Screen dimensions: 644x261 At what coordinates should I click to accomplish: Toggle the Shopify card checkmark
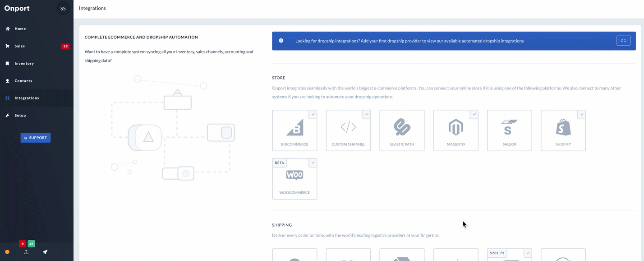coord(582,115)
